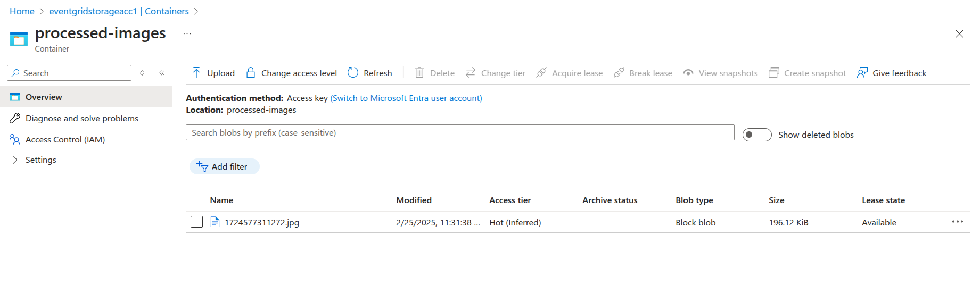Collapse the left sidebar menu
Screen dimensions: 980x285
click(162, 73)
